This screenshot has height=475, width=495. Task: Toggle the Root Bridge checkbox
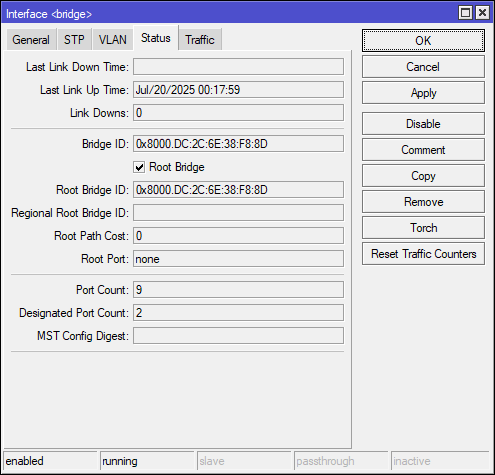139,167
